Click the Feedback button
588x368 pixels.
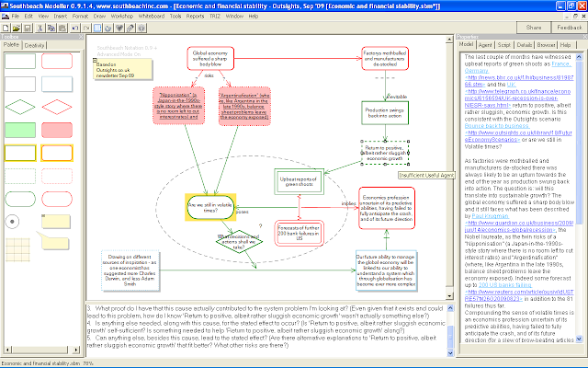570,28
